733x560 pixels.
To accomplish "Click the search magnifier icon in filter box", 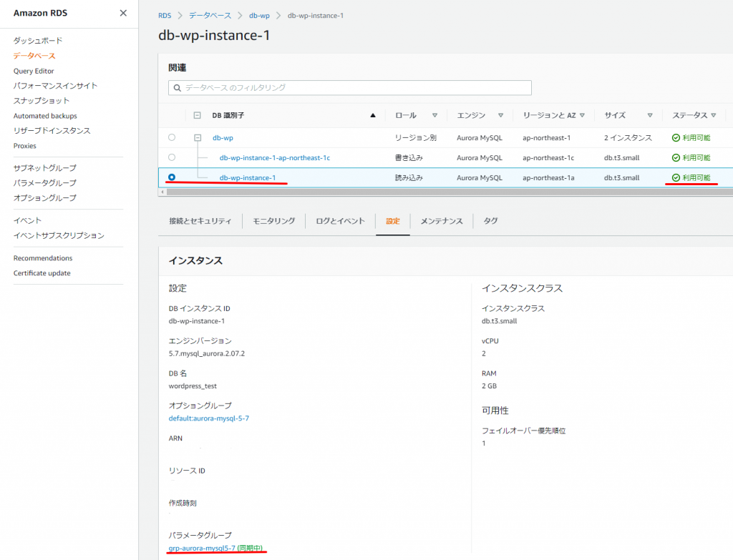I will pyautogui.click(x=178, y=88).
